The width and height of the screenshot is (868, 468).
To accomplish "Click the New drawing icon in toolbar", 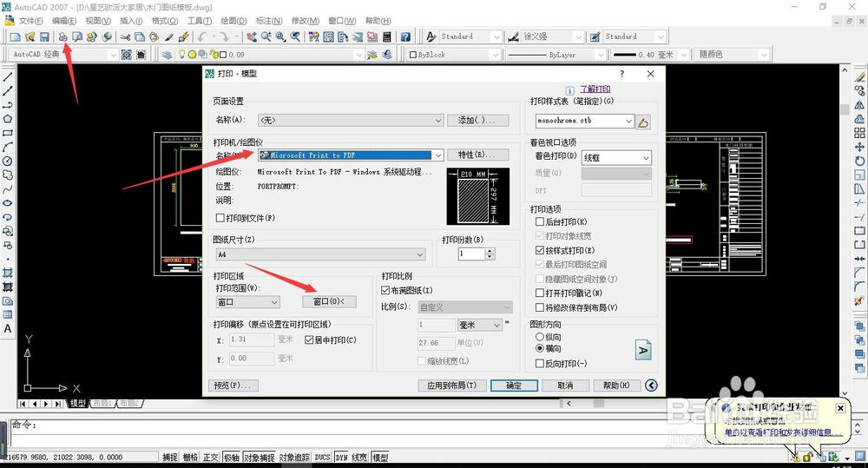I will (15, 36).
